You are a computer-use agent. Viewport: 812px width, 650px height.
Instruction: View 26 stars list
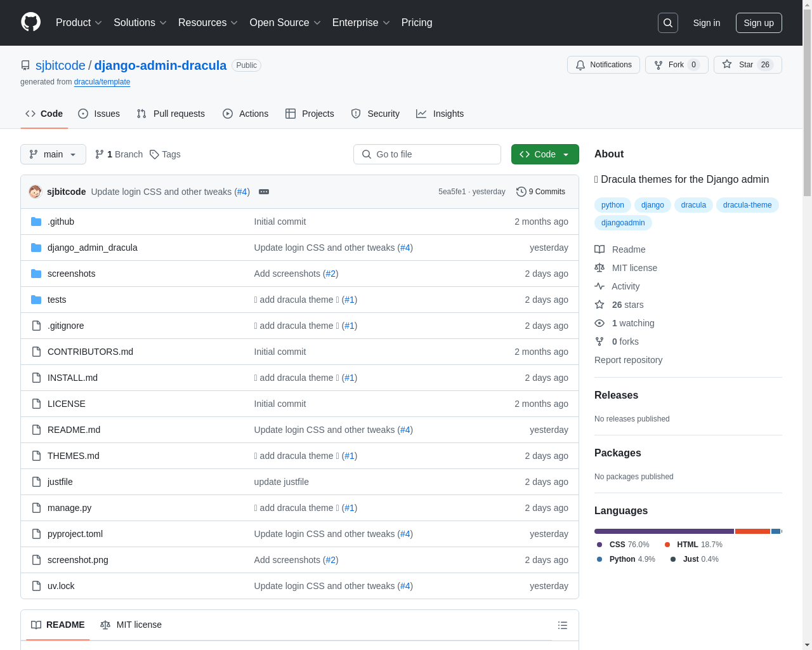click(x=619, y=305)
